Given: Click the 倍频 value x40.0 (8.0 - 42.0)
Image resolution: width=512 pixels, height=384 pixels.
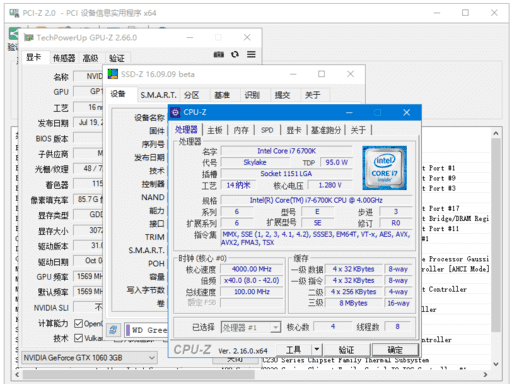Looking at the screenshot, I should tap(252, 280).
